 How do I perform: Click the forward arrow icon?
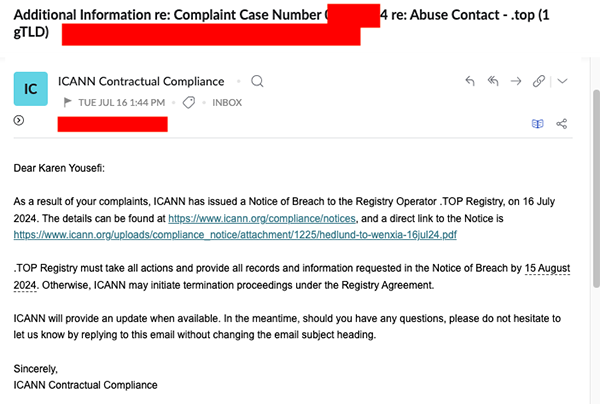(517, 81)
